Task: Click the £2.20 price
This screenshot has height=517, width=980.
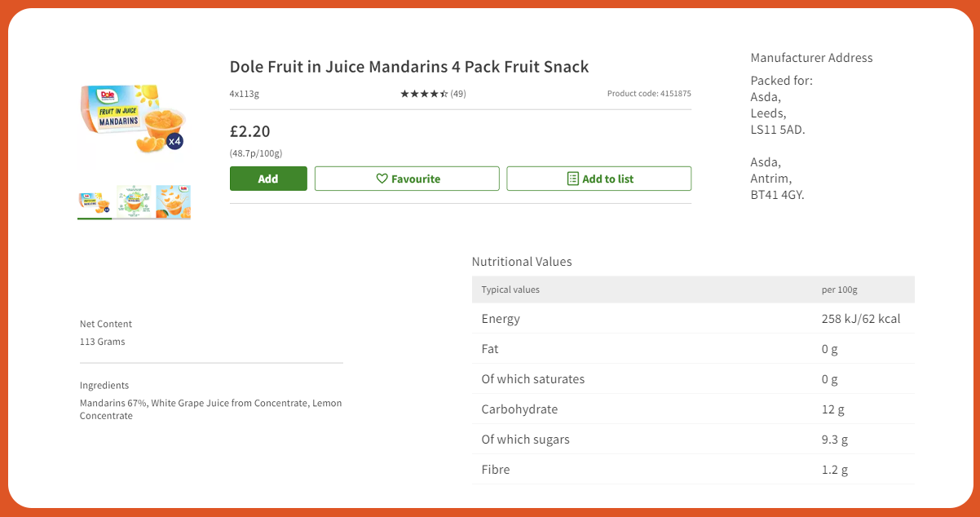Action: coord(249,131)
